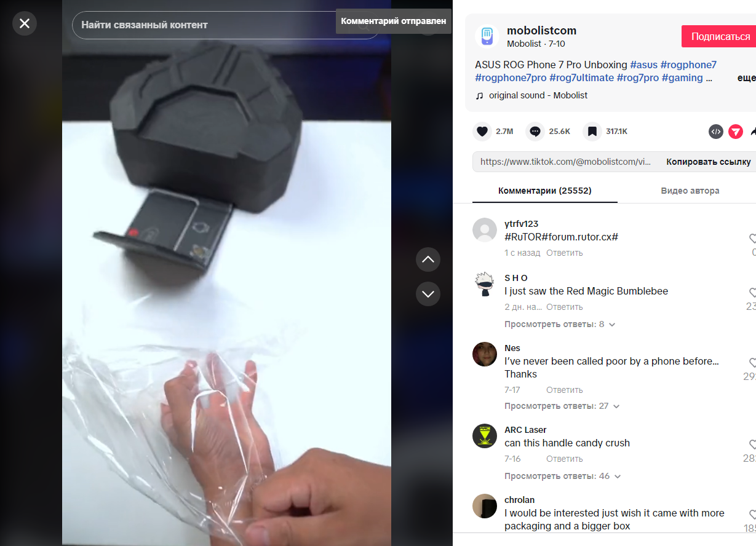The height and width of the screenshot is (546, 756).
Task: Open ARC Laser username
Action: tap(525, 430)
